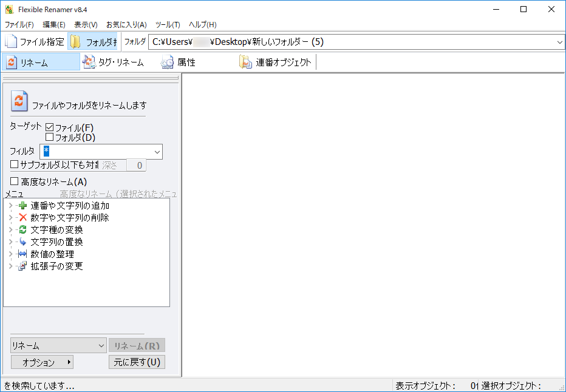Expand the 文字種の変換 tree node

(10, 230)
